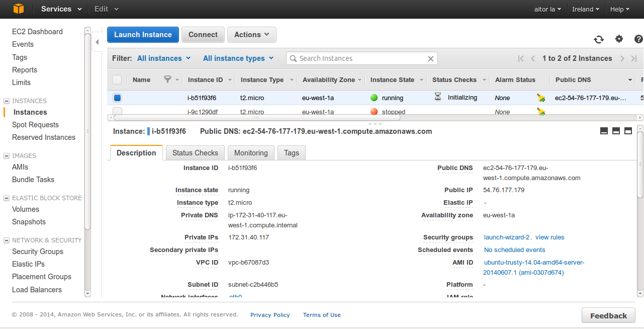Viewport: 644px width, 329px height.
Task: Toggle the select-all instances checkbox
Action: [x=117, y=79]
